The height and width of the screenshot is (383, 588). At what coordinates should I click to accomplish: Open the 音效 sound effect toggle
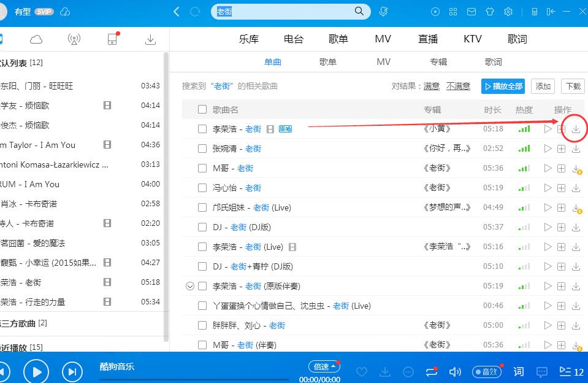(486, 372)
